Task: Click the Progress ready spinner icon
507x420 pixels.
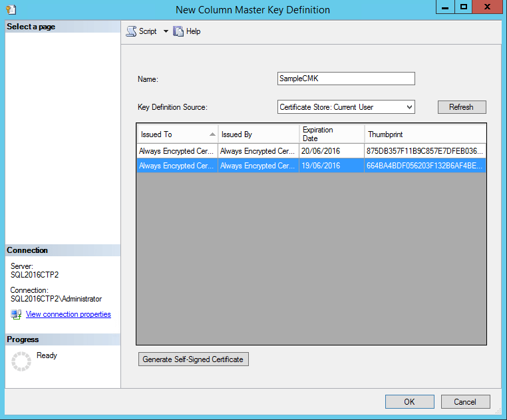Action: tap(21, 361)
